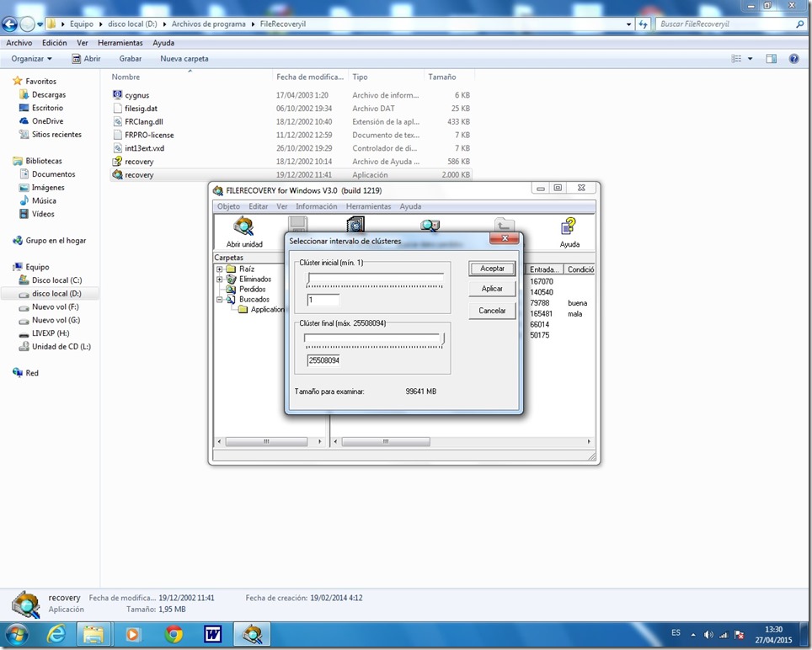Open the Organizar dropdown
Screen dimensions: 812x650
[32, 58]
